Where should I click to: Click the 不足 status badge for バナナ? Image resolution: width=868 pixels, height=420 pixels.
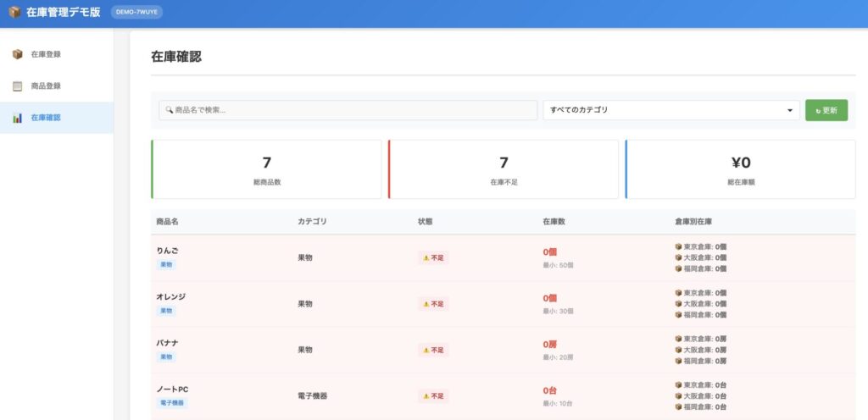[x=433, y=350]
